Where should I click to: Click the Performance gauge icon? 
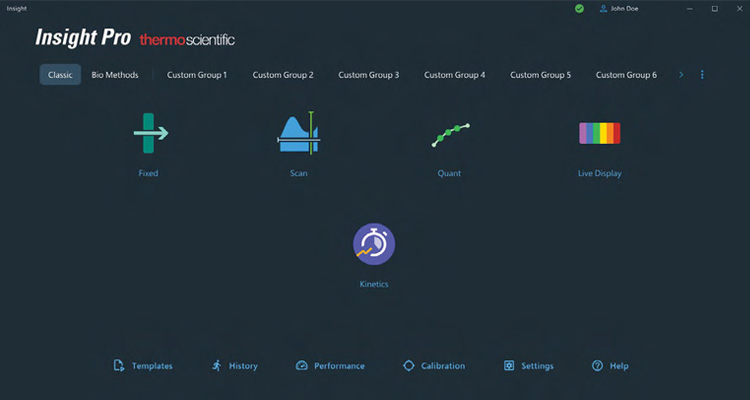click(301, 366)
